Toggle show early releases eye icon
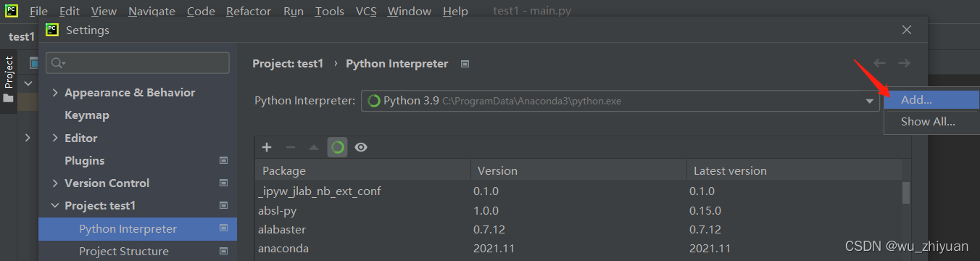The width and height of the screenshot is (980, 261). point(361,147)
